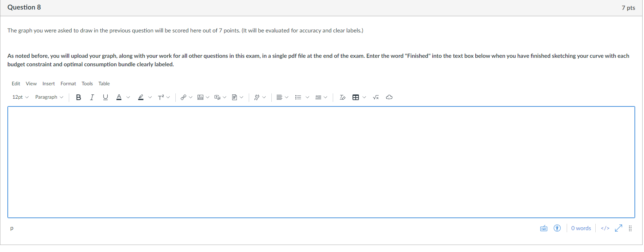Clear formatting with the eraser icon
This screenshot has width=644, height=252.
pos(342,97)
